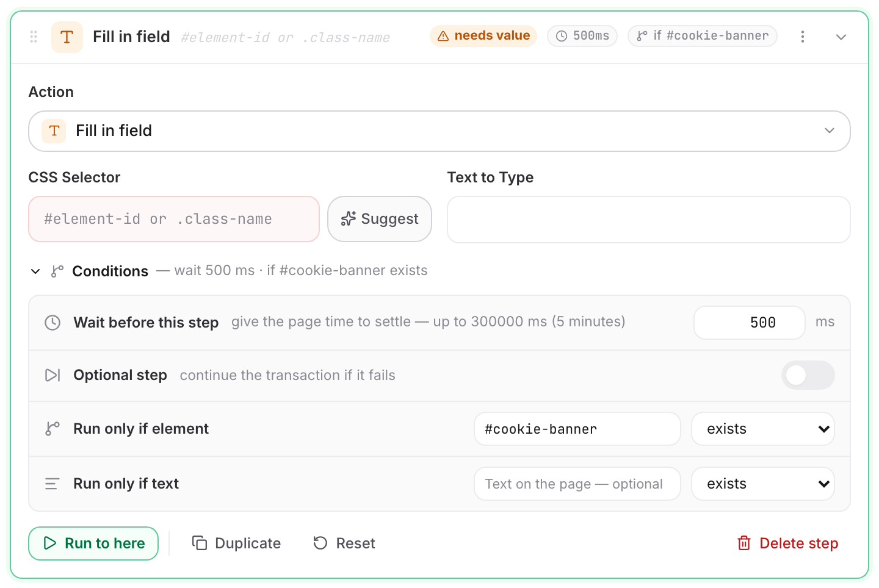Click the orange T step type icon in header
Image resolution: width=879 pixels, height=588 pixels.
[x=67, y=37]
